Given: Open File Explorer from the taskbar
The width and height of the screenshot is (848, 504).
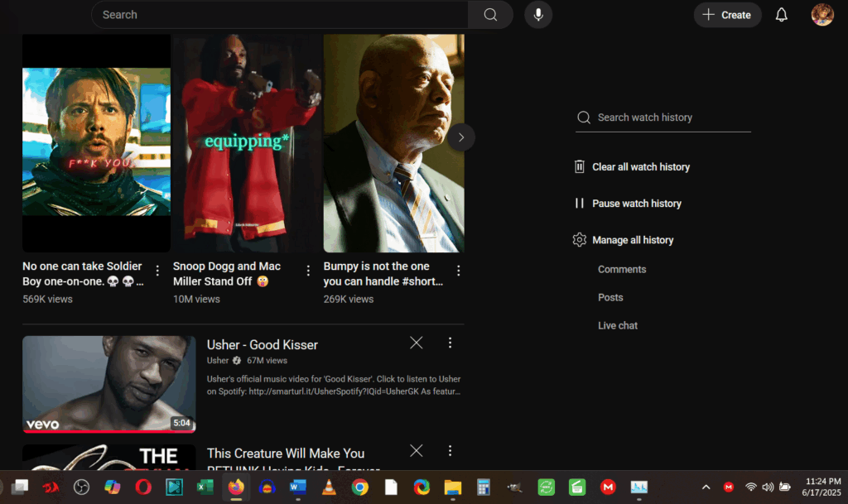Looking at the screenshot, I should [x=453, y=487].
